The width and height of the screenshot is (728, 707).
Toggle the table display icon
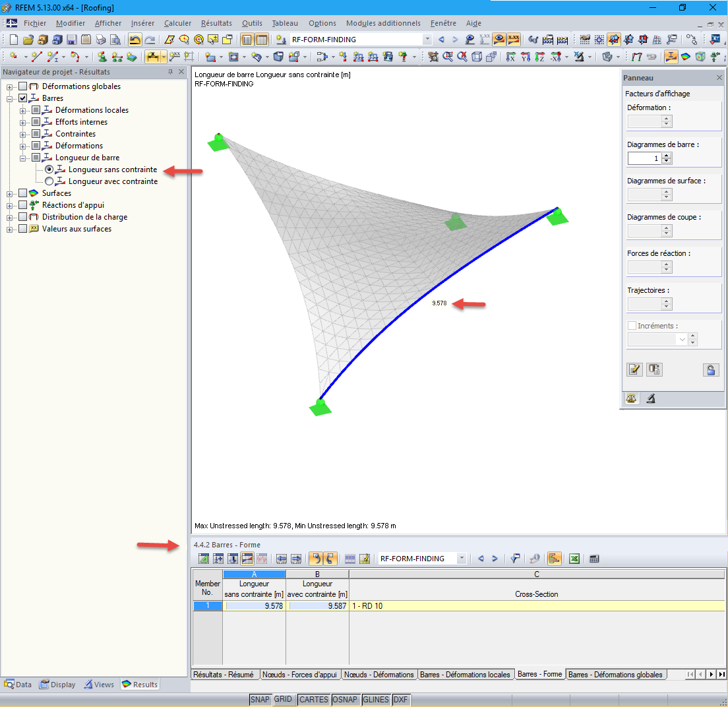[262, 40]
